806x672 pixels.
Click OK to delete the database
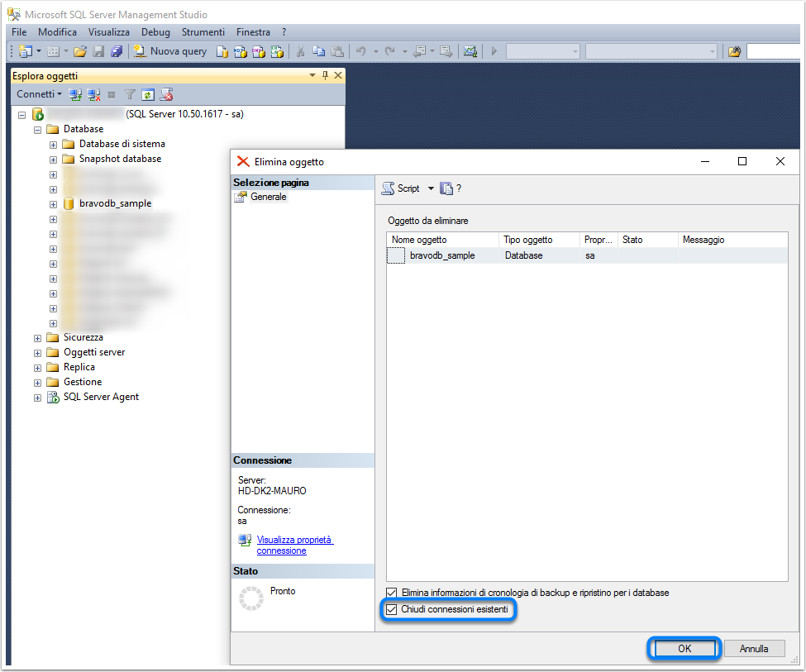pos(684,648)
